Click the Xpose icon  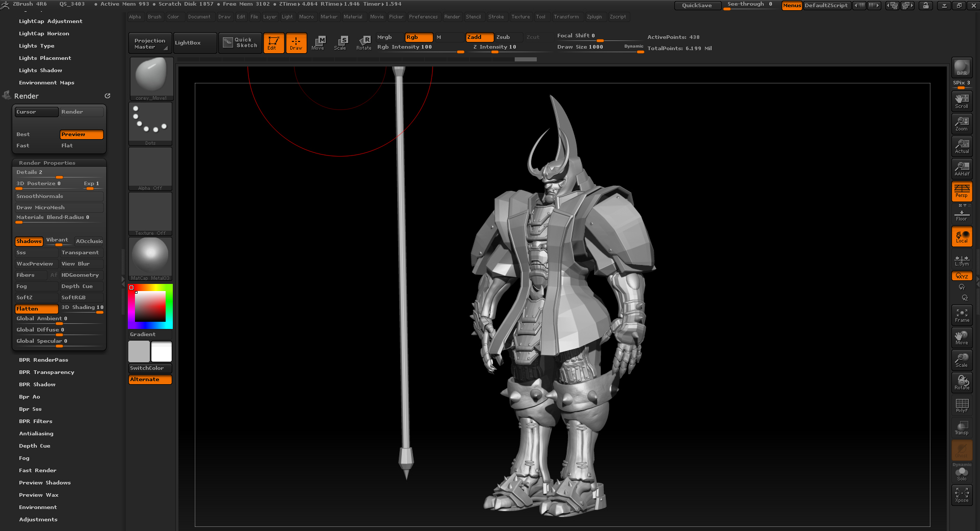coord(962,495)
